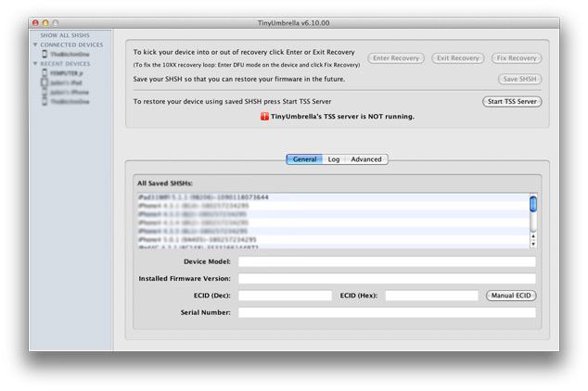
Task: Click the Fix Recovery button
Action: [516, 58]
